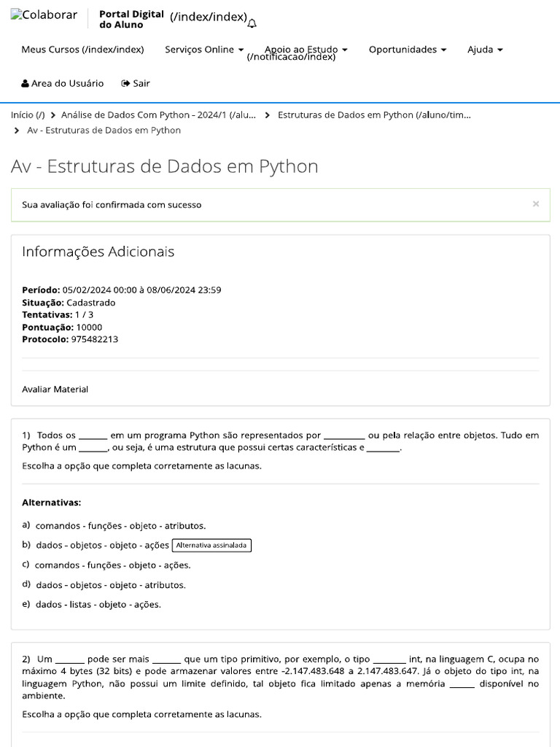Select alternative b) dados - objetos - objeto - ações

pos(102,545)
